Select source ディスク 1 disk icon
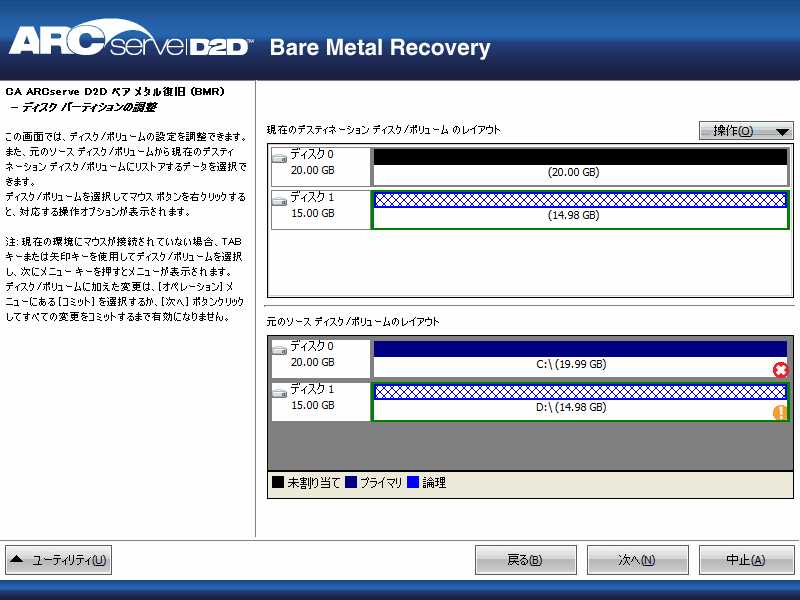This screenshot has height=600, width=800. click(x=280, y=392)
